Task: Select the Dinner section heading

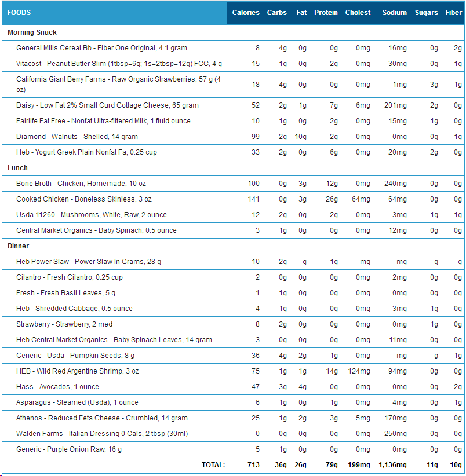Action: [18, 246]
